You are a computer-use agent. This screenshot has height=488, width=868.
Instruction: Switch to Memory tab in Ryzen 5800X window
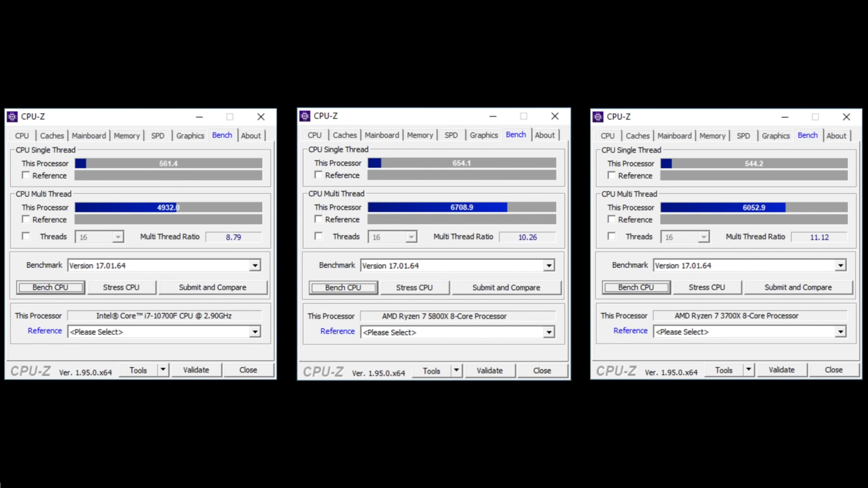420,135
